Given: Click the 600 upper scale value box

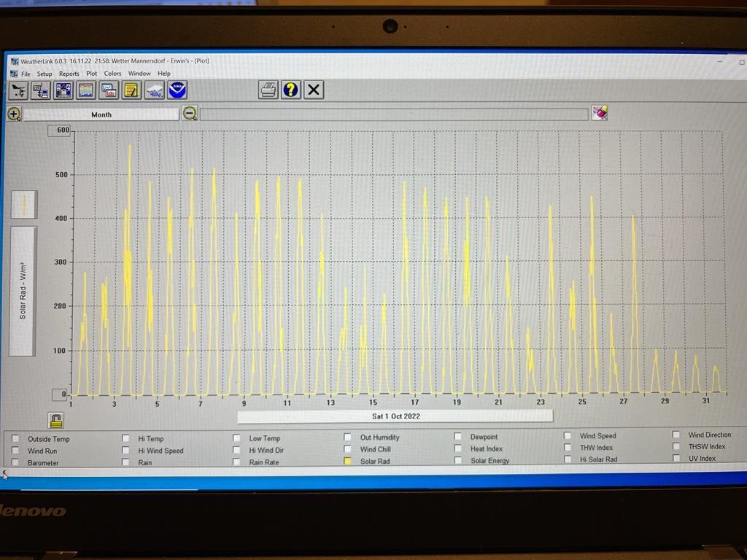Looking at the screenshot, I should (x=60, y=131).
